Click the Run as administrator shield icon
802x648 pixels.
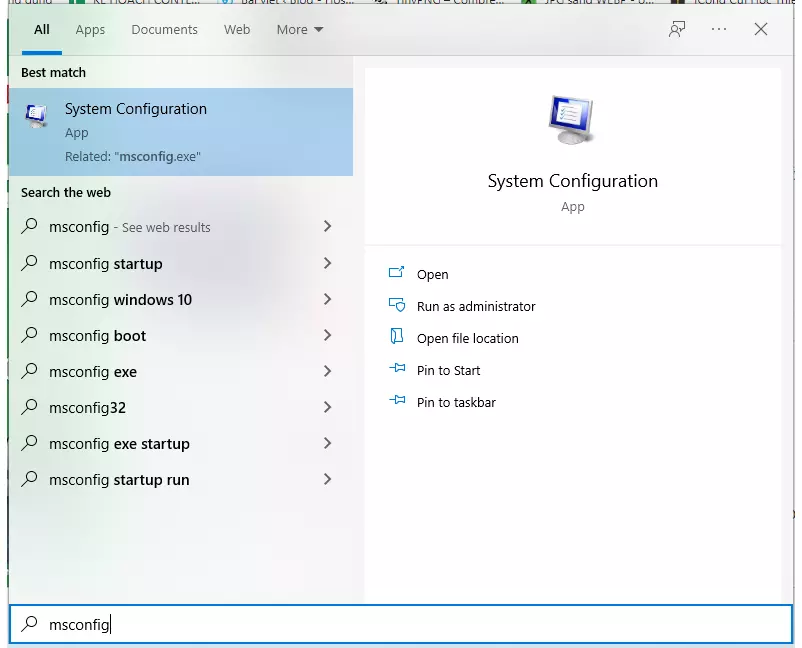pyautogui.click(x=397, y=305)
